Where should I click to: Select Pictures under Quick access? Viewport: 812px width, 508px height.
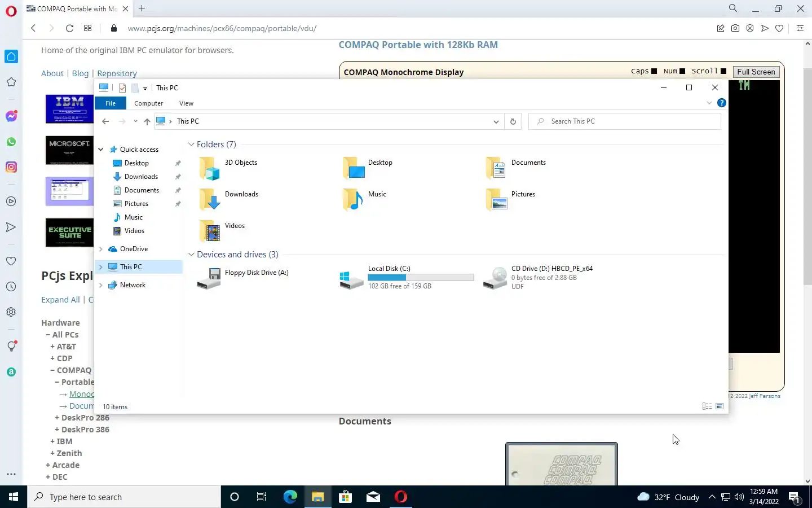(x=136, y=204)
